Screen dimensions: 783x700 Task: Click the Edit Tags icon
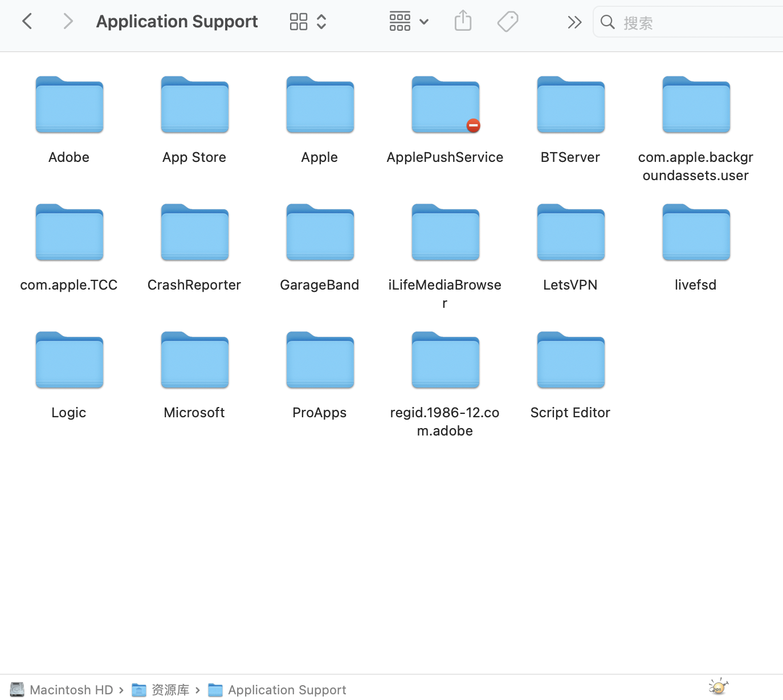[x=507, y=22]
